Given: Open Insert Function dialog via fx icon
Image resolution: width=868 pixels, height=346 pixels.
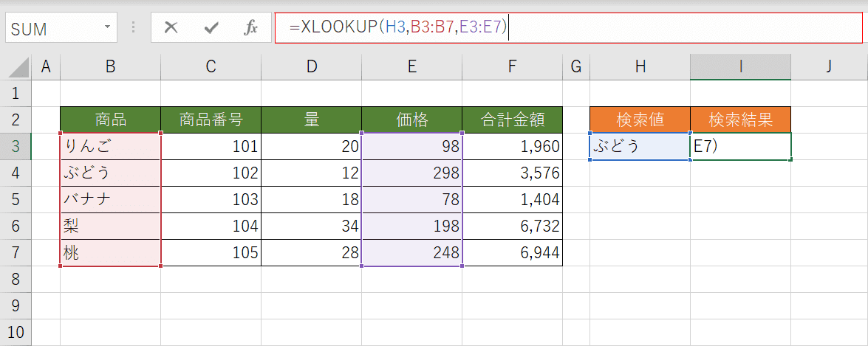Looking at the screenshot, I should point(250,28).
